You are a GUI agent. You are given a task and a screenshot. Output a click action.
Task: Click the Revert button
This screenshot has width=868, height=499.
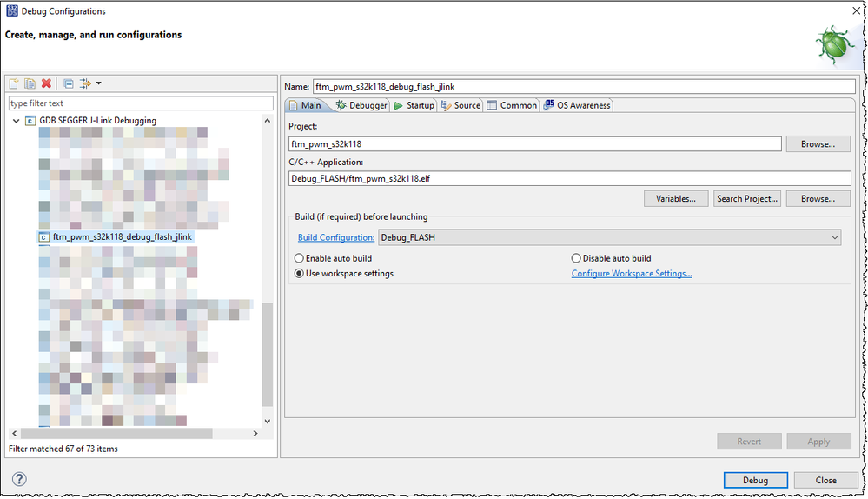tap(749, 442)
